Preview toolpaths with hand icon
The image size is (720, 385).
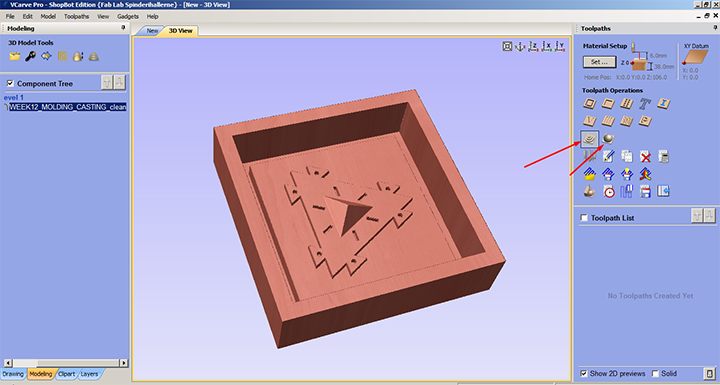pyautogui.click(x=590, y=192)
